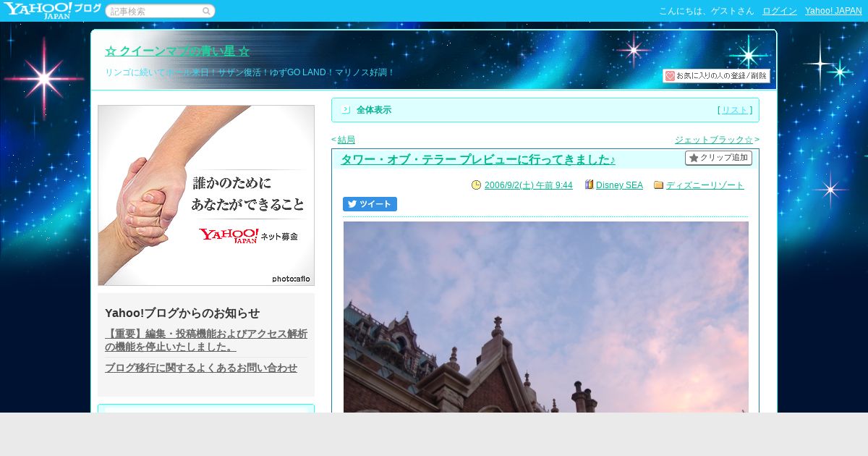Click the folder icon beside ディズニーリゾート

[x=658, y=185]
